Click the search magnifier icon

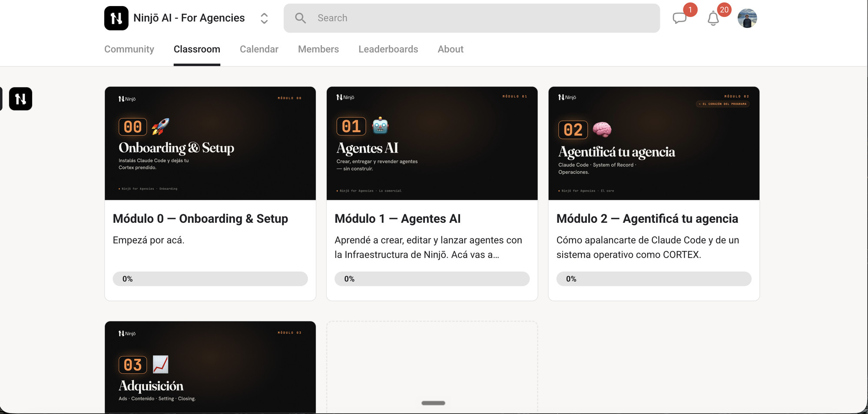pyautogui.click(x=300, y=18)
